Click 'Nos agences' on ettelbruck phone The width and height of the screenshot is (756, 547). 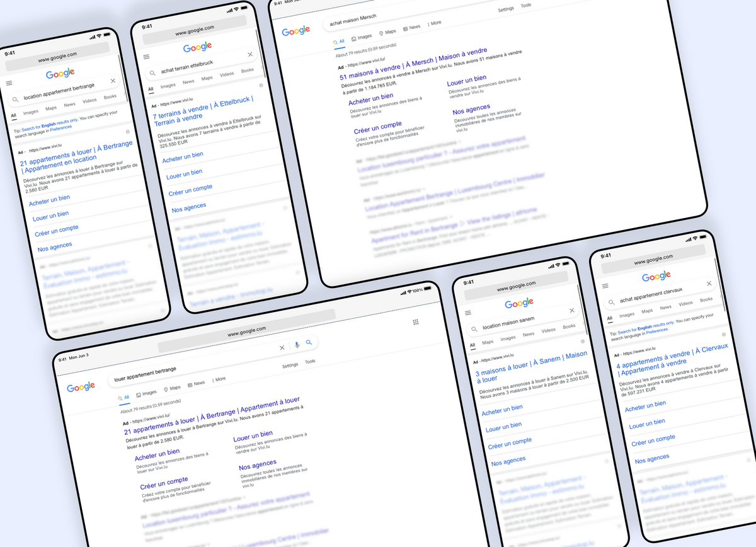(189, 207)
